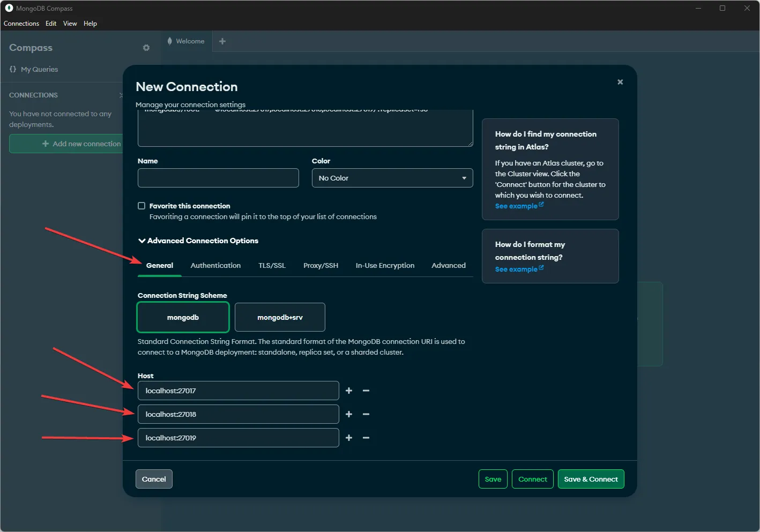The height and width of the screenshot is (532, 760).
Task: Select the mongodb+srv connection string scheme
Action: coord(280,317)
